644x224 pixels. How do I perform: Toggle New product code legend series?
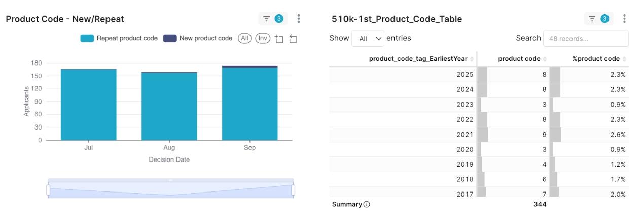click(198, 38)
